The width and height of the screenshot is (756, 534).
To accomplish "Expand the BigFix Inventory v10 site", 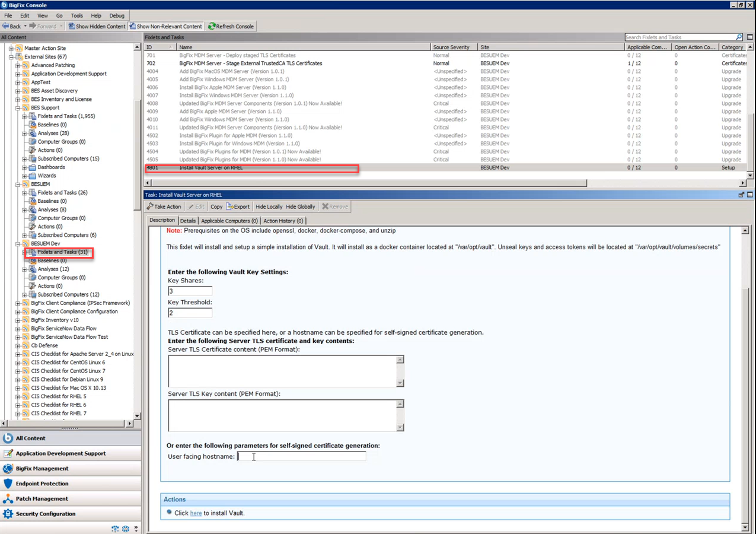I will [18, 320].
